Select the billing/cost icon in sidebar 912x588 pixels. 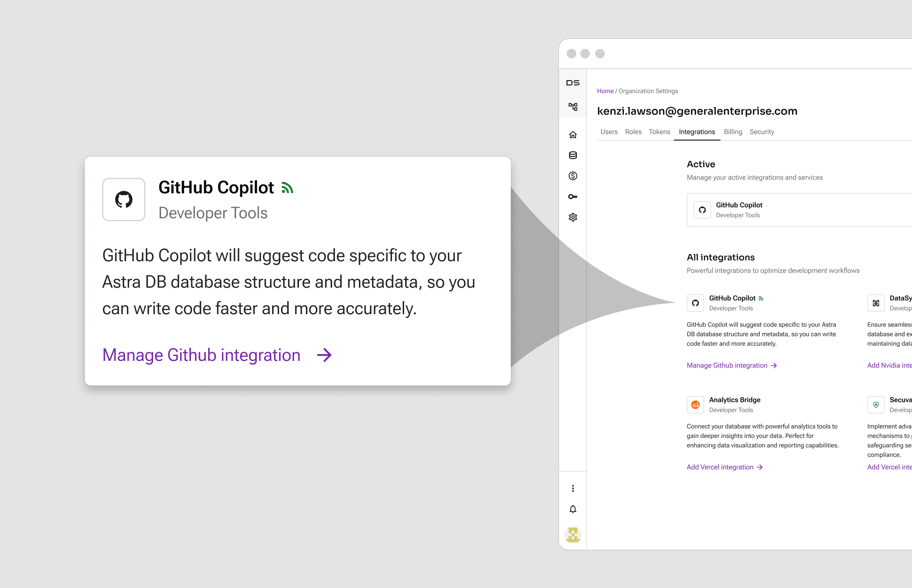[x=573, y=176]
